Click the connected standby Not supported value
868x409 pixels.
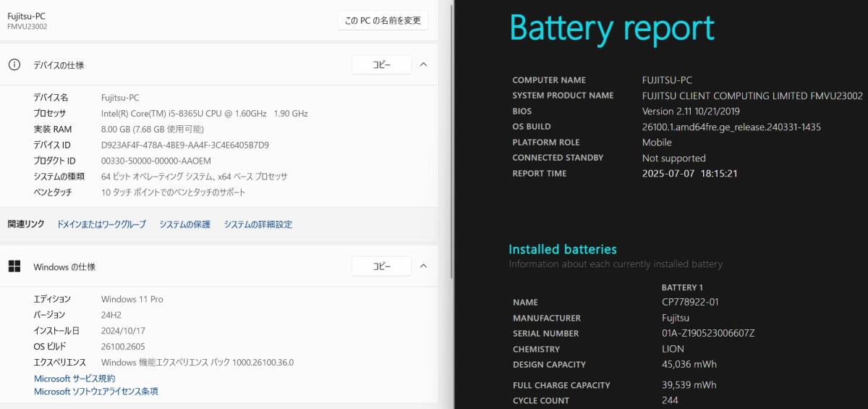click(674, 159)
